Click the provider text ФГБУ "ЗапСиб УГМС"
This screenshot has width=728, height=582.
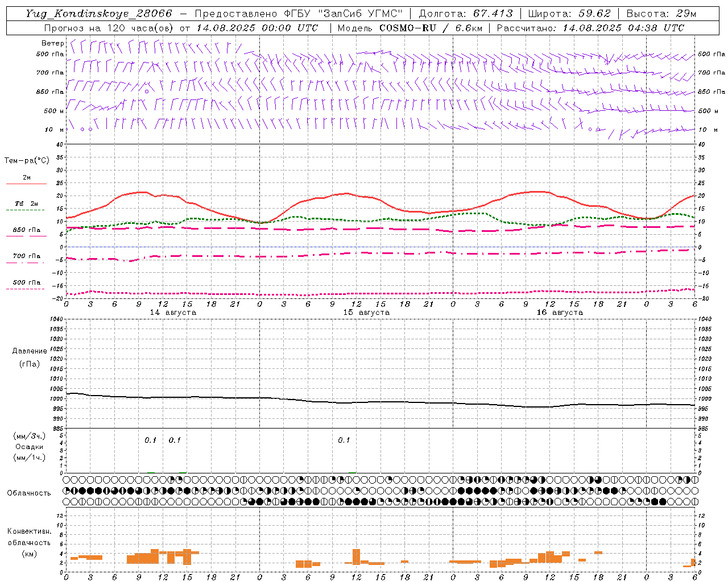click(x=344, y=14)
